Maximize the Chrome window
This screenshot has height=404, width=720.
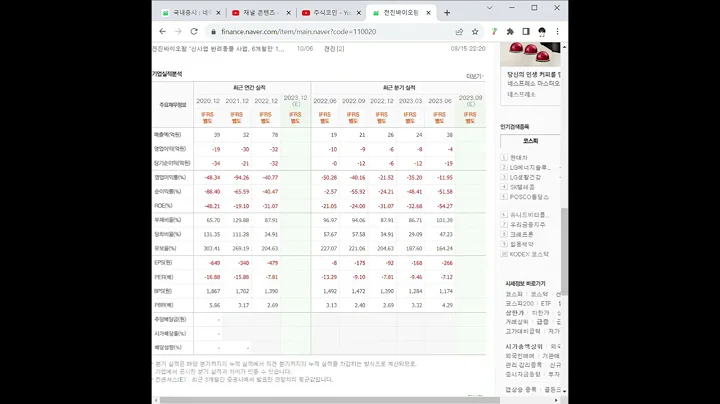[x=534, y=8]
